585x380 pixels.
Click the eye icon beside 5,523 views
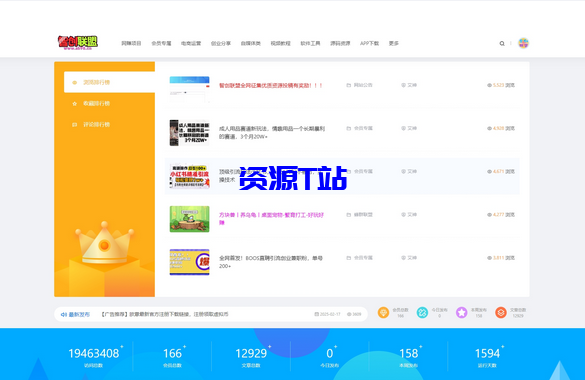(x=489, y=85)
